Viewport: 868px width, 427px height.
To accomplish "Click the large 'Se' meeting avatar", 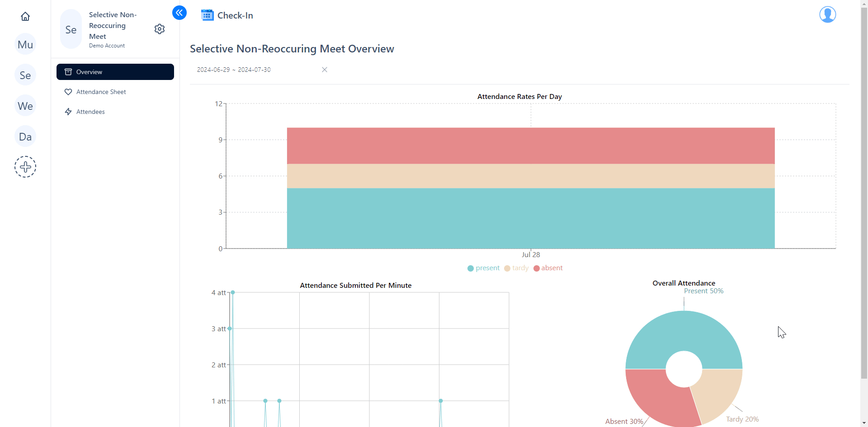I will point(71,29).
